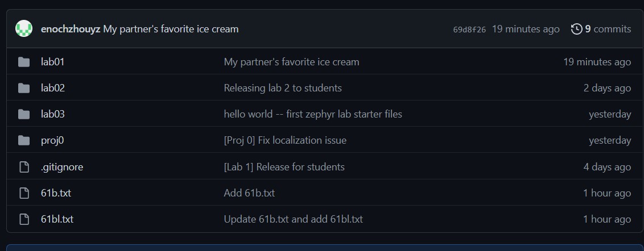Open 'Releasing lab 2 to students' commit
Viewport: 644px width, 251px height.
(x=283, y=88)
